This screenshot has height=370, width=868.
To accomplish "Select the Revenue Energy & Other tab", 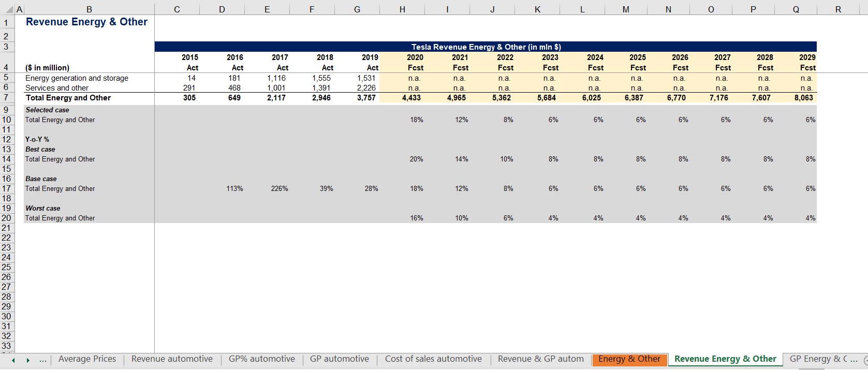I will 725,359.
